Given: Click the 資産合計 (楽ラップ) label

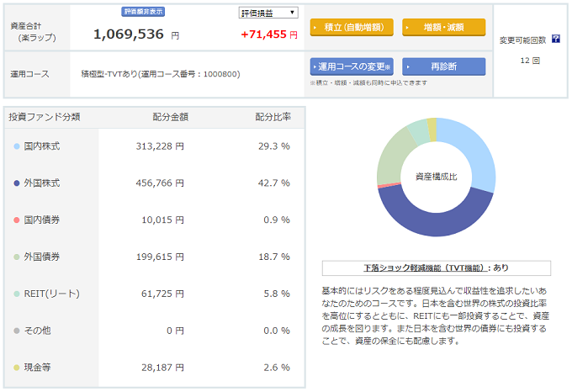Looking at the screenshot, I should click(33, 32).
